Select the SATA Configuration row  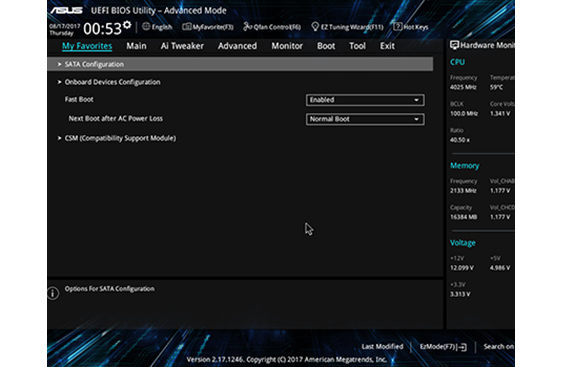pyautogui.click(x=240, y=64)
